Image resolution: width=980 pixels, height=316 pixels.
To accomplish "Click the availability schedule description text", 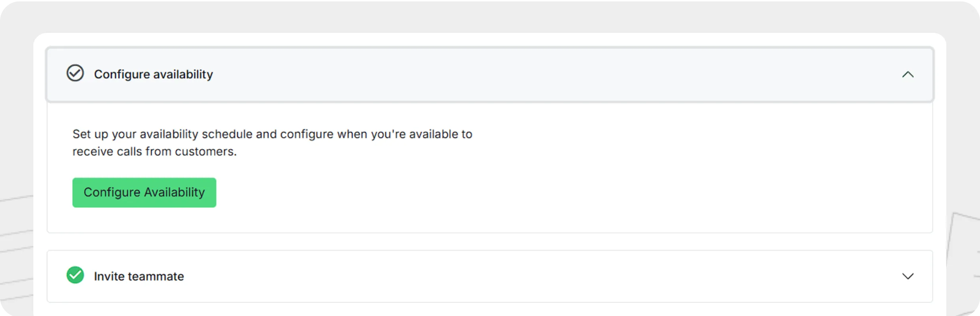I will [x=272, y=143].
